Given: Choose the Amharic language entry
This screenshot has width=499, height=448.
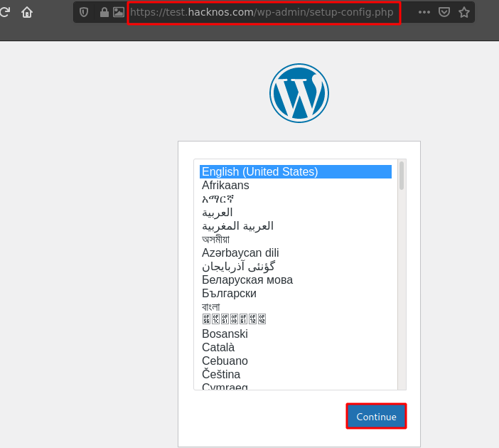Looking at the screenshot, I should pos(296,198).
